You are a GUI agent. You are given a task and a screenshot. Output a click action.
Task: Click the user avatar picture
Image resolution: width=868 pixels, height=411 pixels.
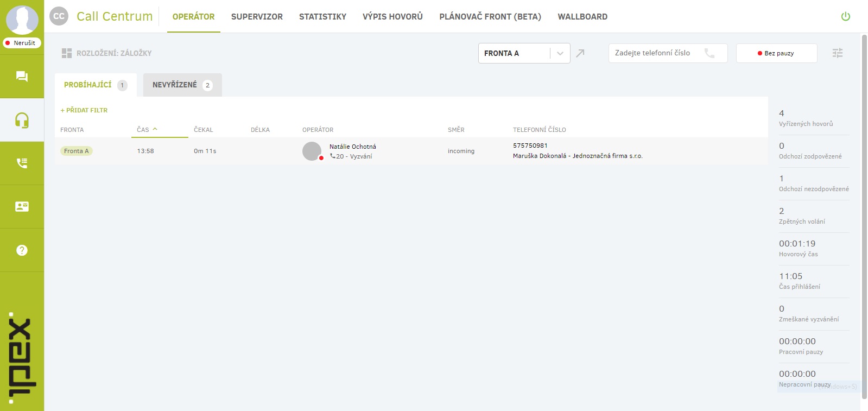(x=22, y=20)
